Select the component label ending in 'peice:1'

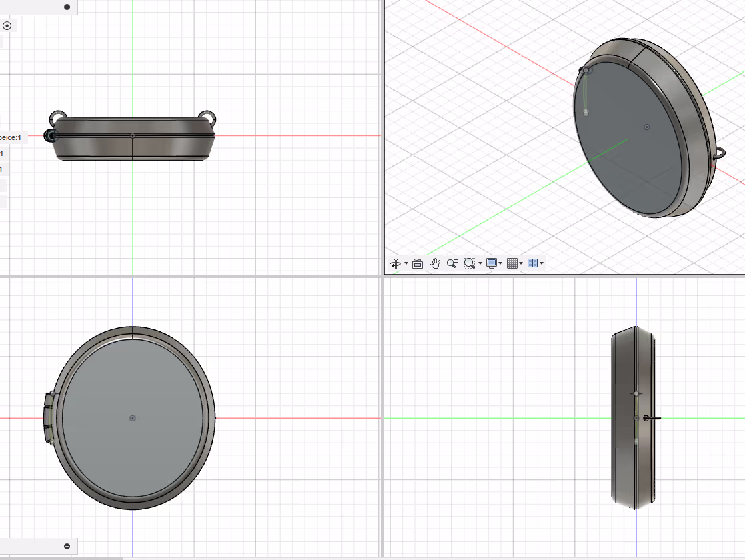[x=11, y=137]
